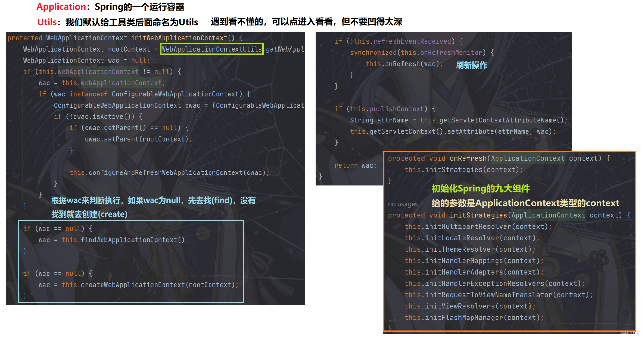The height and width of the screenshot is (337, 644).
Task: Click the initWebApplicationContext method name
Action: click(x=179, y=38)
